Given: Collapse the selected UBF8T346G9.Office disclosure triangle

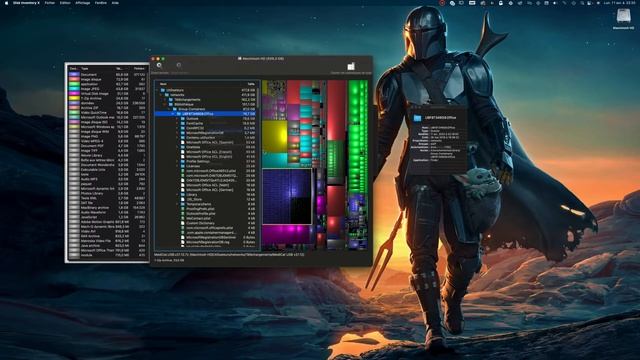Looking at the screenshot, I should click(x=173, y=114).
